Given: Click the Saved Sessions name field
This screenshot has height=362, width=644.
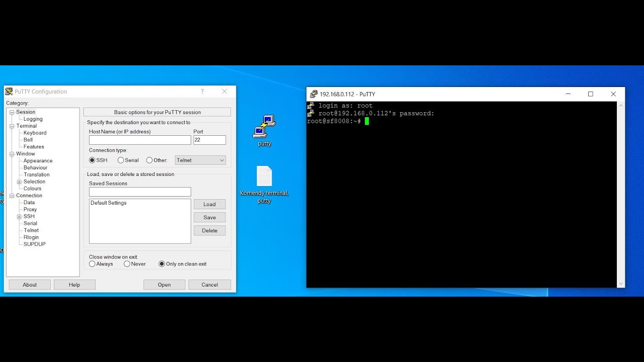Looking at the screenshot, I should coord(140,192).
